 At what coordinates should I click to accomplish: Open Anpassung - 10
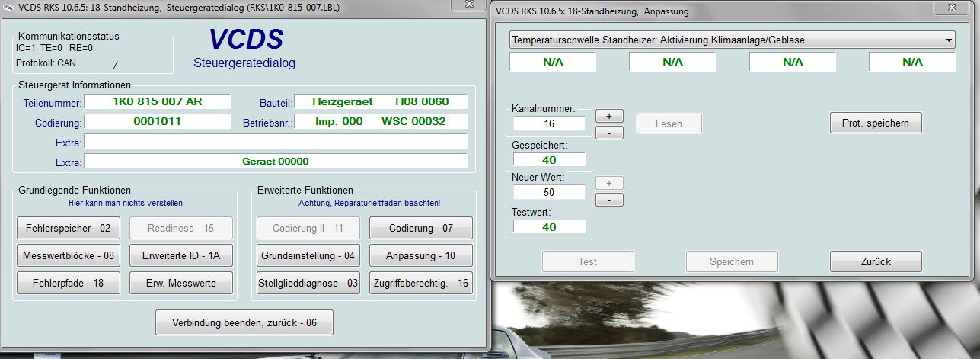[x=421, y=255]
